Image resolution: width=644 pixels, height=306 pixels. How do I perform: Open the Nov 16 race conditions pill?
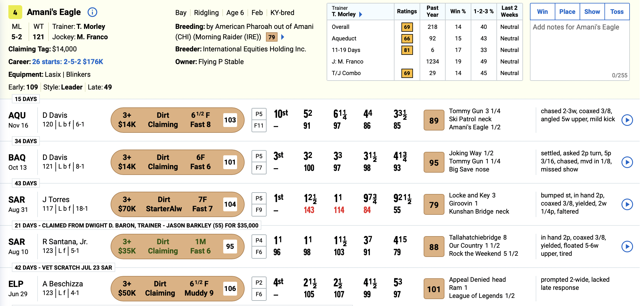(178, 120)
